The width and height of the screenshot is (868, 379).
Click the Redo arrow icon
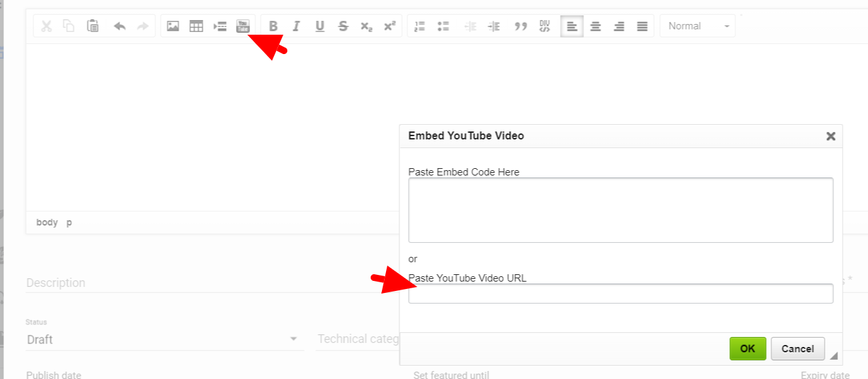pyautogui.click(x=143, y=26)
